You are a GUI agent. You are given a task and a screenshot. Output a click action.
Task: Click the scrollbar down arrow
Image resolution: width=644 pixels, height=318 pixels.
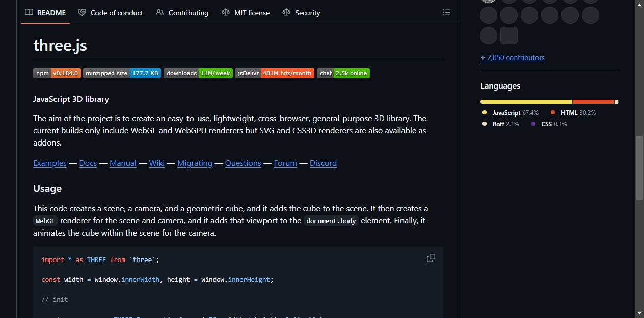(639, 313)
